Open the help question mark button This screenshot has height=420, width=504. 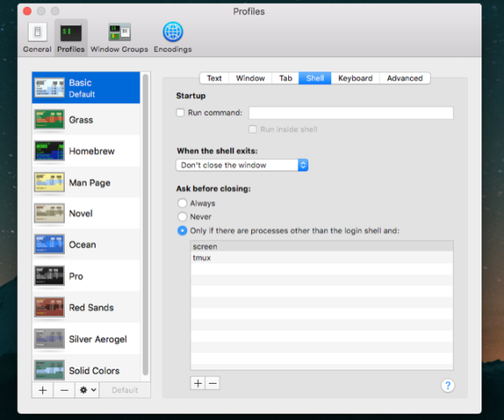click(448, 386)
